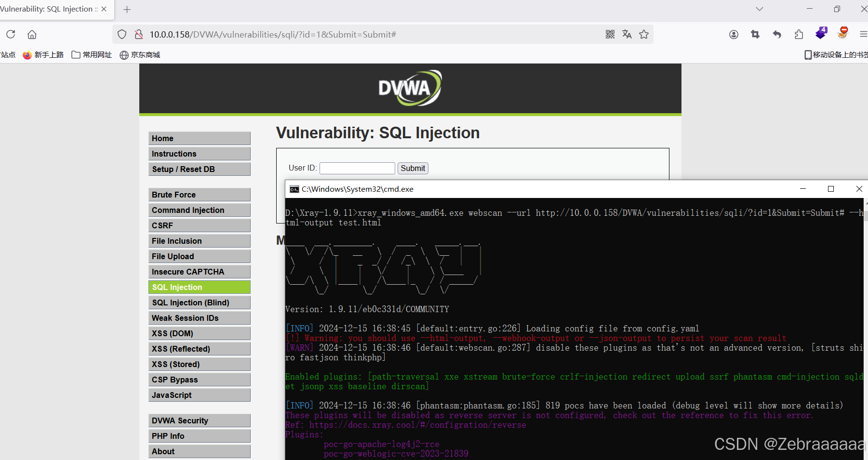Take a screenshot with the crop icon
The height and width of the screenshot is (460, 868).
point(755,34)
